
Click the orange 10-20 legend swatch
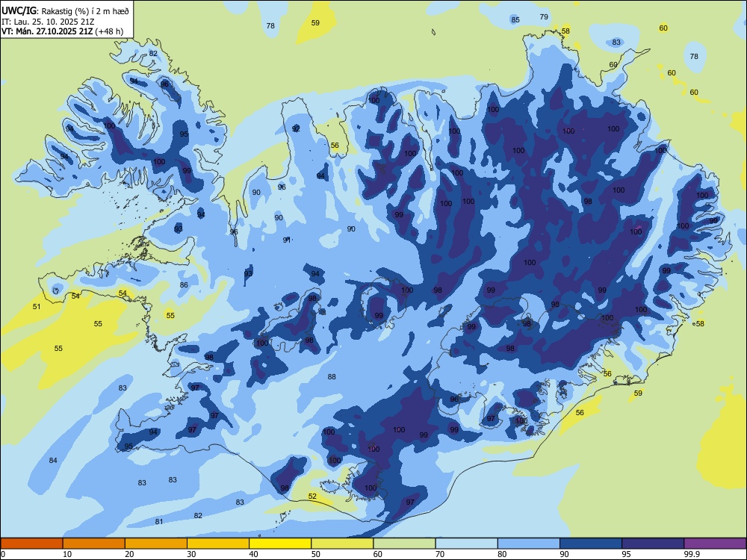click(x=94, y=544)
